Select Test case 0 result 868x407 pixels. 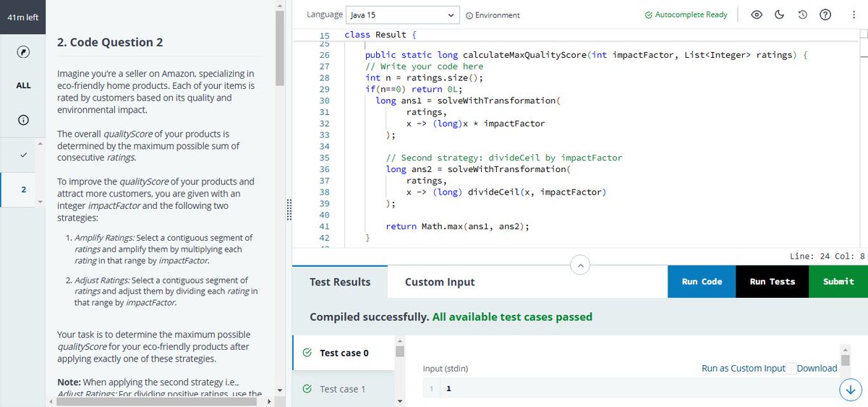(344, 353)
